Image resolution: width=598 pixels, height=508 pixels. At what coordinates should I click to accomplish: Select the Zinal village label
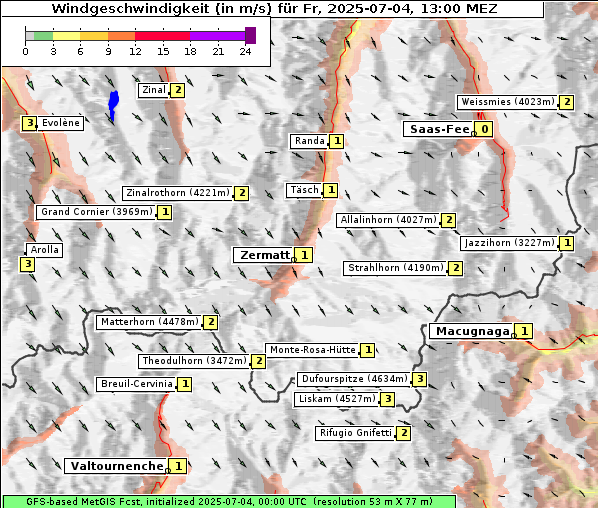coord(153,90)
